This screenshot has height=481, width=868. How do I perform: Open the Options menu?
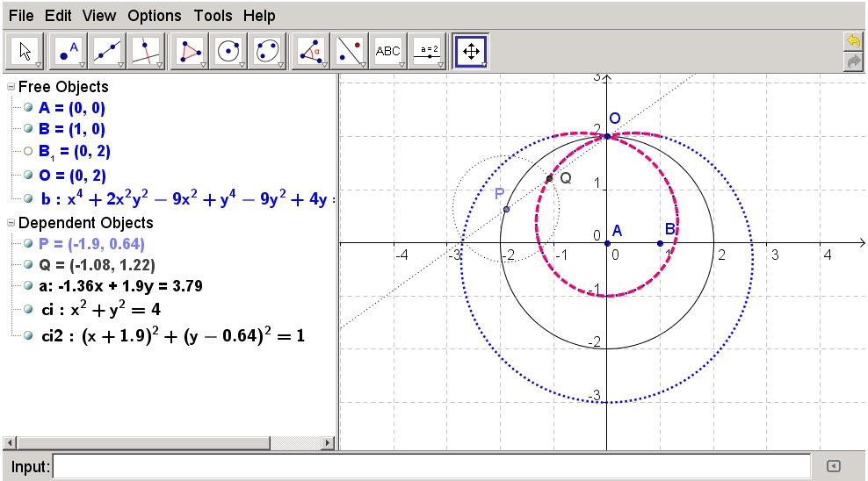click(x=154, y=16)
